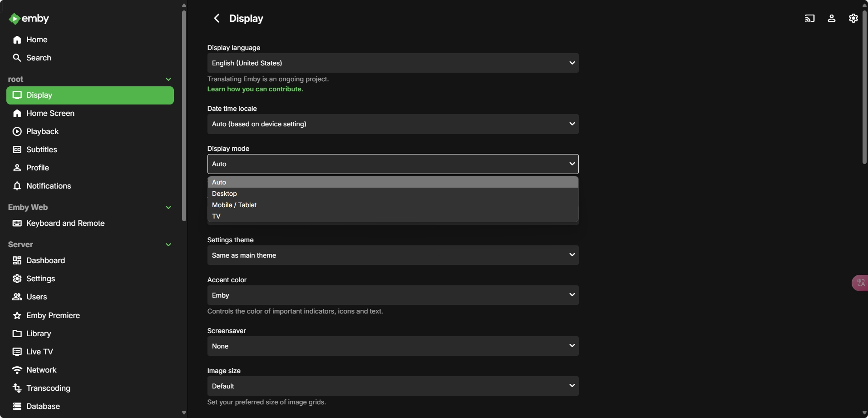
Task: Open Playback settings label
Action: 43,132
